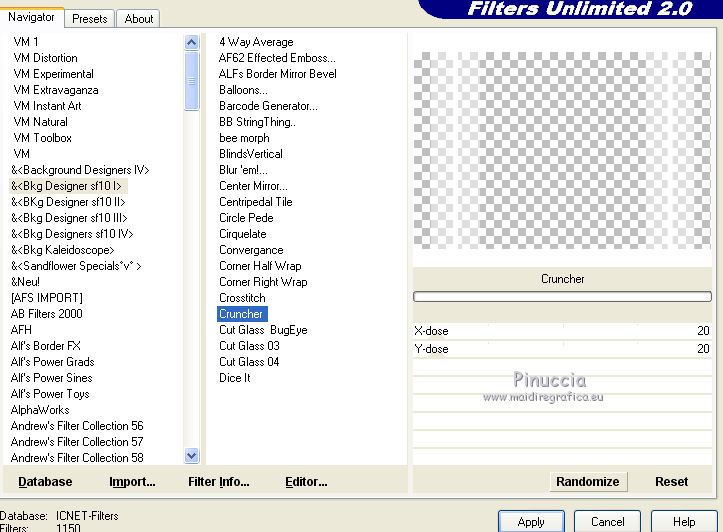Open Filter Info...
The width and height of the screenshot is (723, 532).
click(219, 482)
